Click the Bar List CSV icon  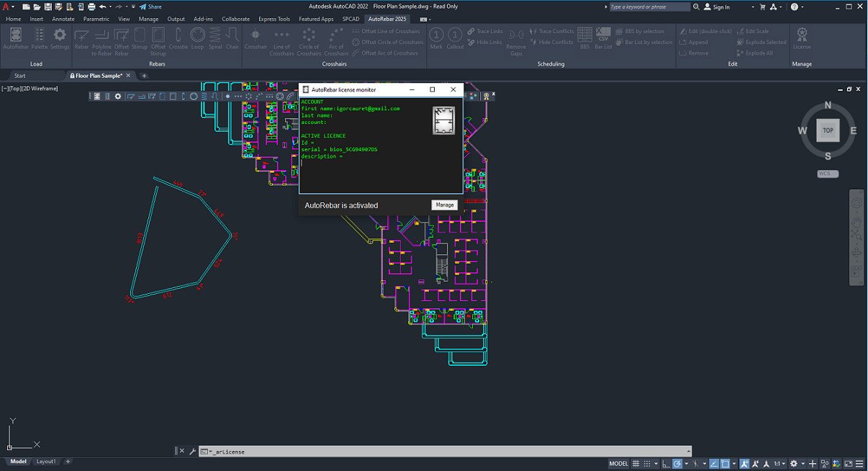(603, 39)
